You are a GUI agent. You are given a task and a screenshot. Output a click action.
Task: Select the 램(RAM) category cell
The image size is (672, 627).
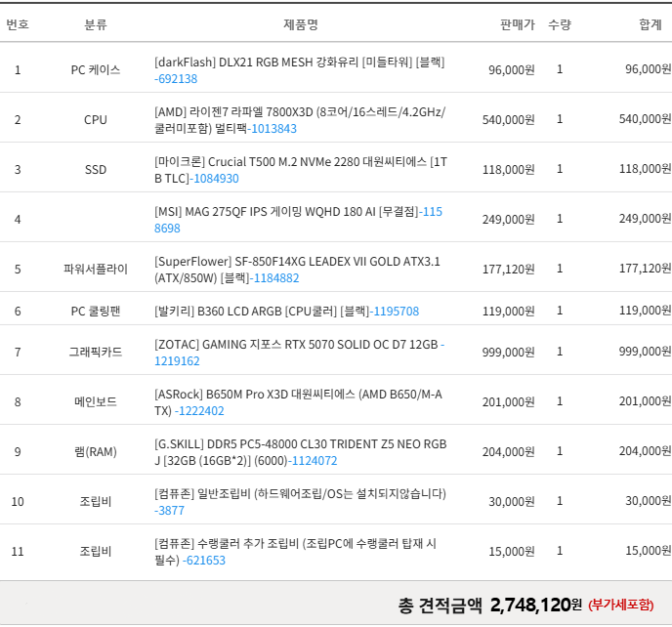pyautogui.click(x=96, y=451)
